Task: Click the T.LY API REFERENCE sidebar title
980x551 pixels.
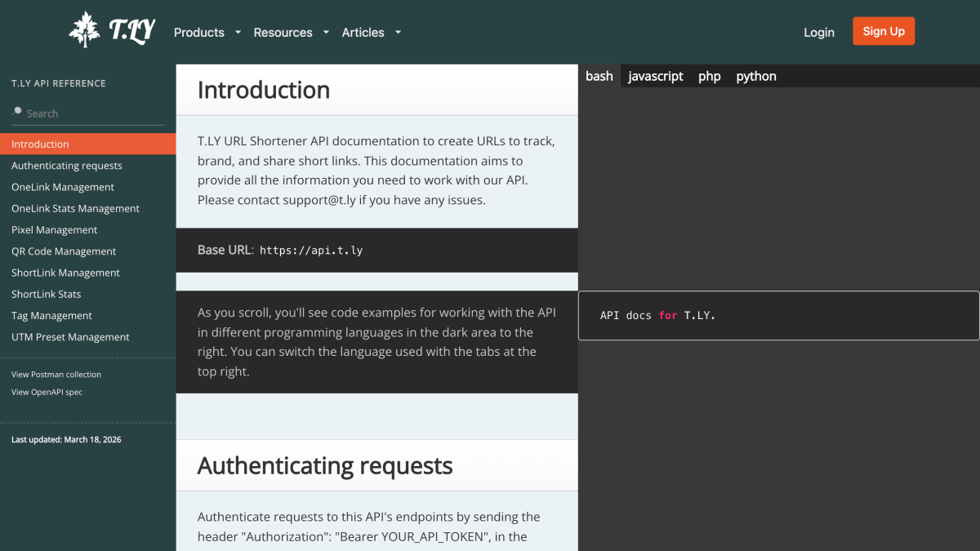Action: (x=59, y=83)
